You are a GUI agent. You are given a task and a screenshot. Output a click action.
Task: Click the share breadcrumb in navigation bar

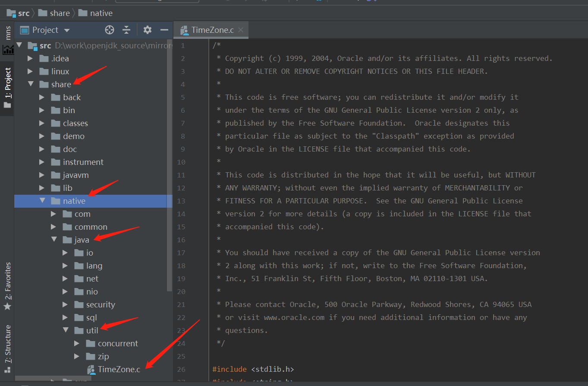pyautogui.click(x=60, y=13)
